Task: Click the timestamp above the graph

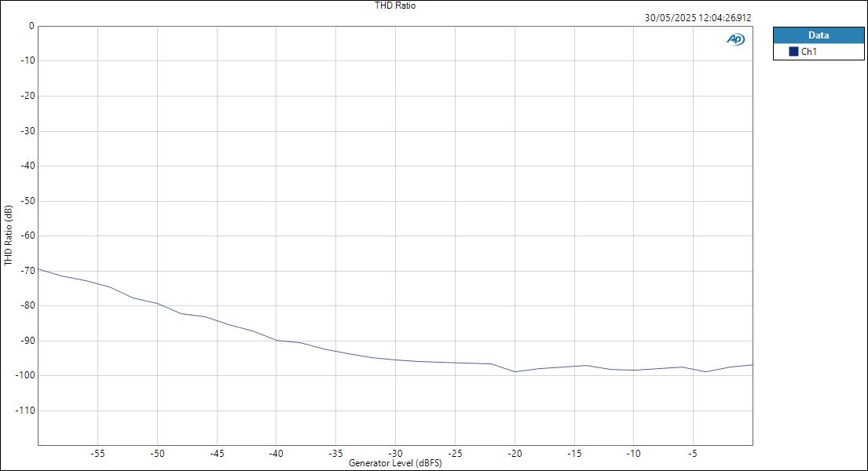Action: point(698,15)
